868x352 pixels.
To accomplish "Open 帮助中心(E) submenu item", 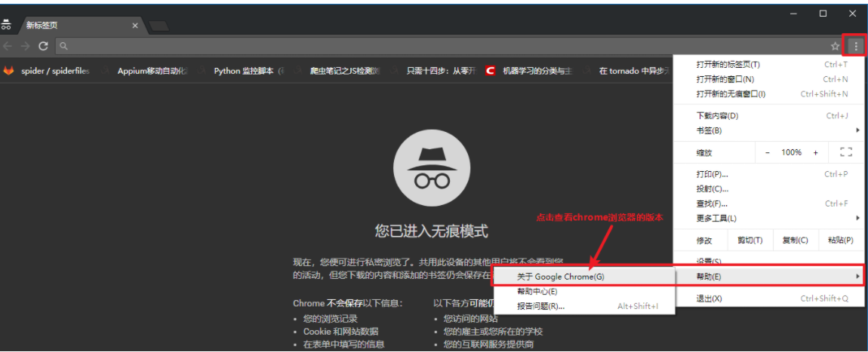I will [584, 291].
